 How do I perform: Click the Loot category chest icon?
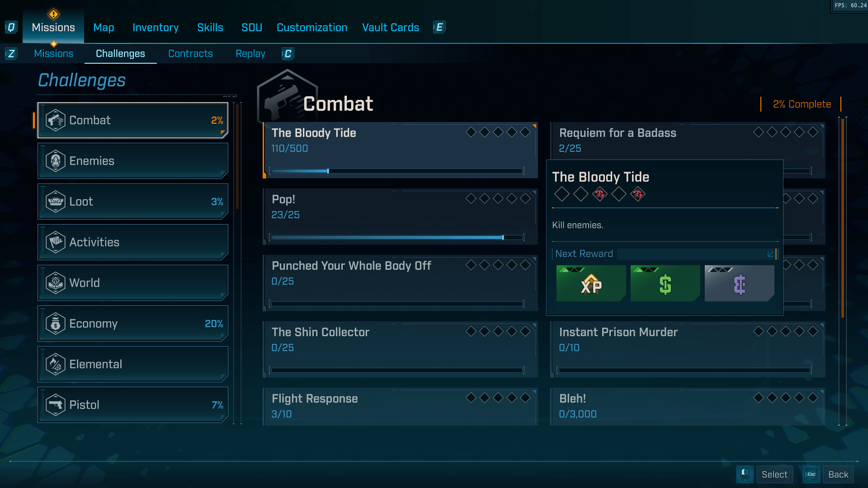click(56, 202)
